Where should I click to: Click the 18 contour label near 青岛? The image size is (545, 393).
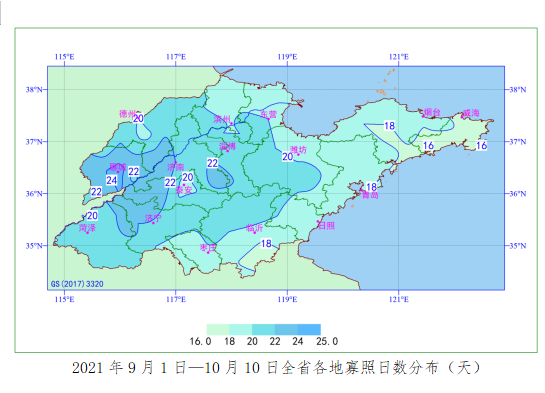[372, 187]
